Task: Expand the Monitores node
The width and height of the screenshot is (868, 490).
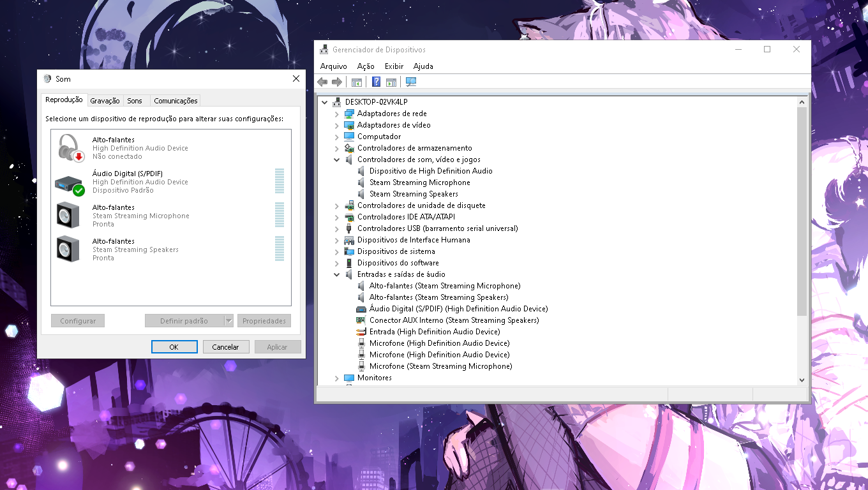Action: (336, 378)
